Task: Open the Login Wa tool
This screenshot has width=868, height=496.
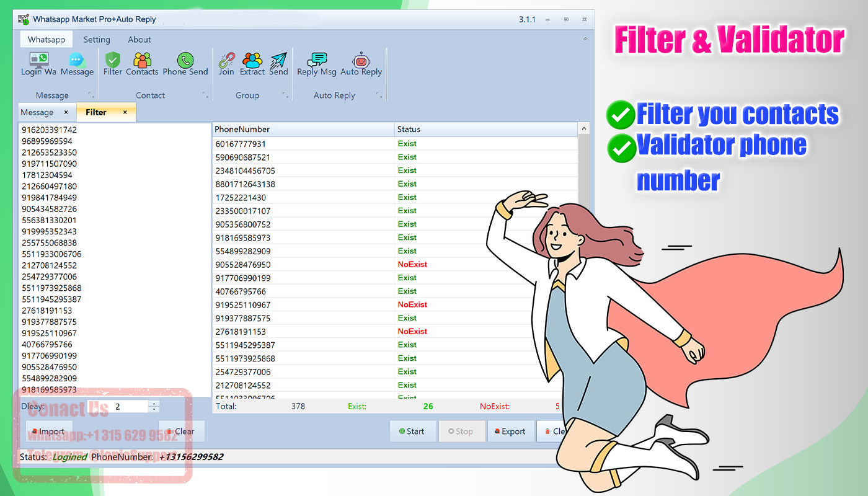Action: [38, 64]
